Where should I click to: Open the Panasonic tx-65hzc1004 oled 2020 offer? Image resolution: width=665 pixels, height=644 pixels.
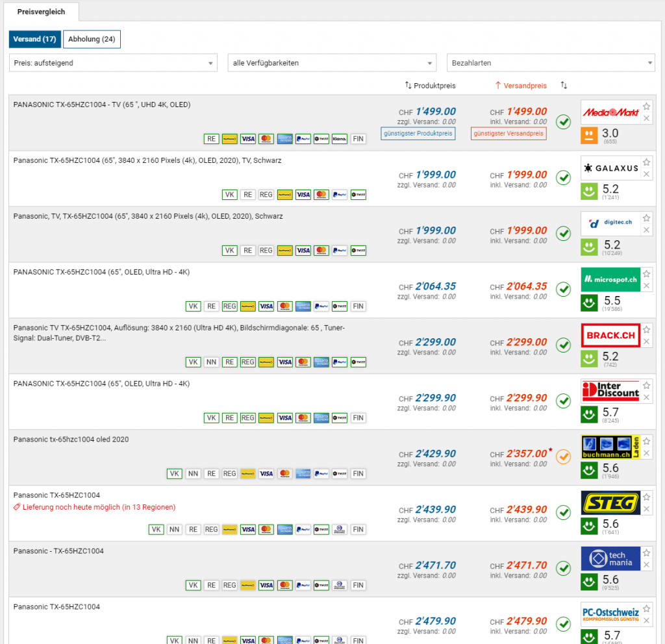pos(71,440)
